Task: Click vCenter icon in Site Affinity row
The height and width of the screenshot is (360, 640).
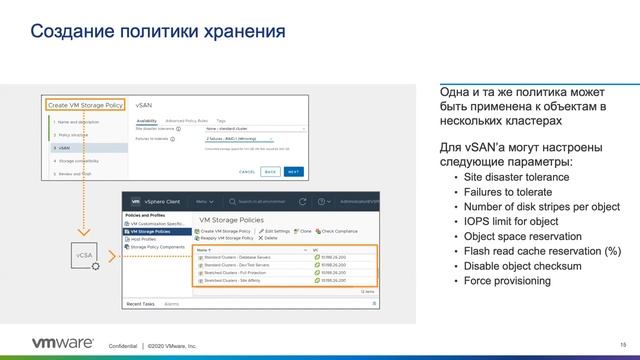Action: point(317,280)
